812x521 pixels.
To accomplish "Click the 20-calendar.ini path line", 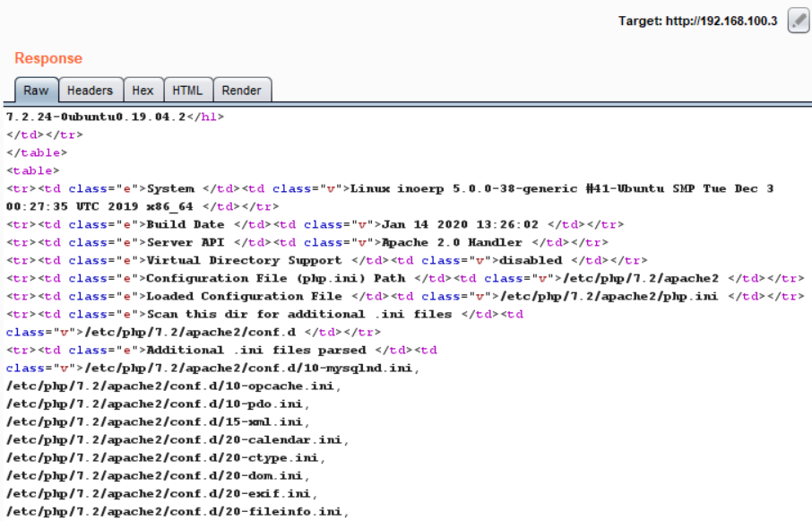I will 177,439.
